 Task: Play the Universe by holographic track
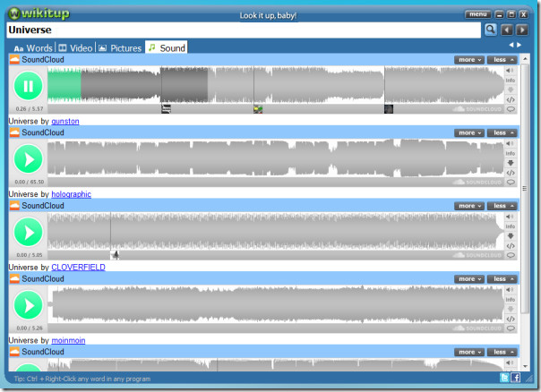click(x=29, y=159)
